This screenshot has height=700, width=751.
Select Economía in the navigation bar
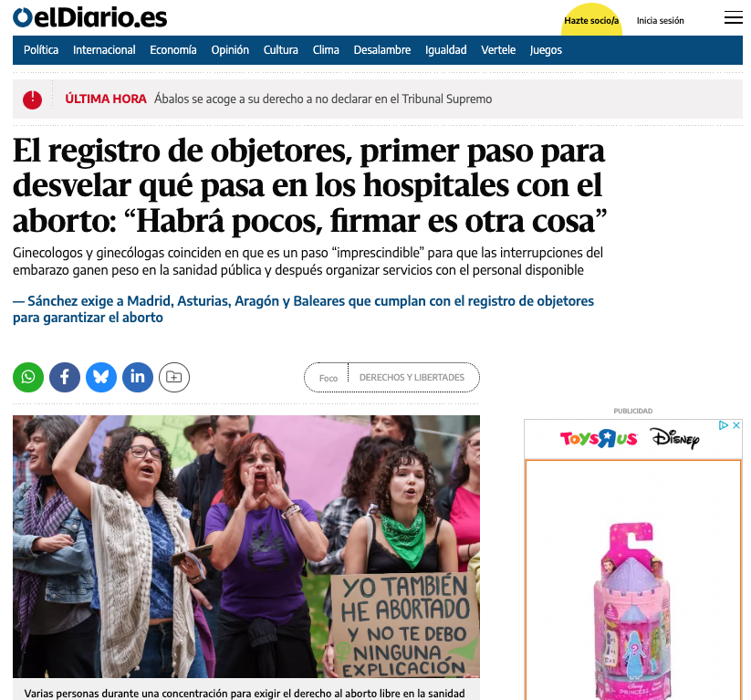pos(172,50)
